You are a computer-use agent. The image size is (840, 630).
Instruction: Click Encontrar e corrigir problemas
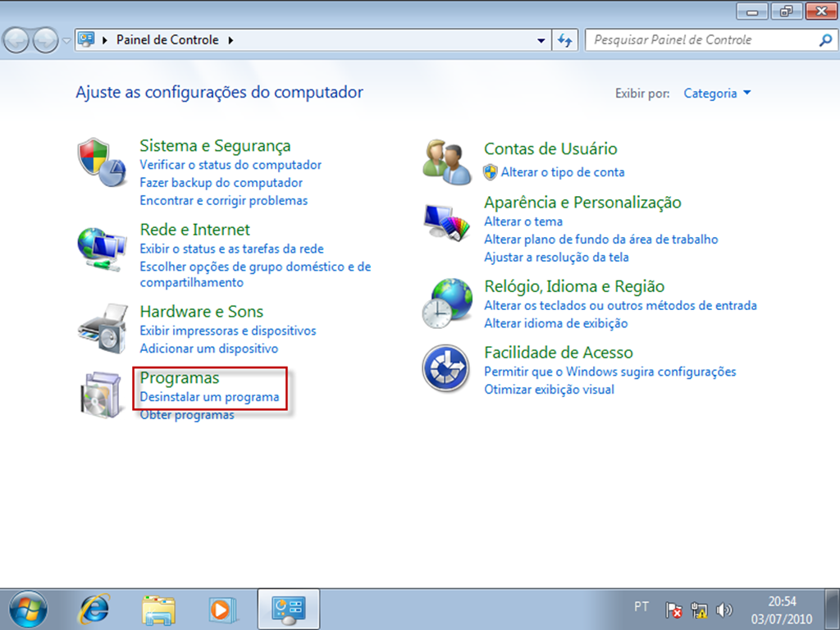(x=223, y=200)
